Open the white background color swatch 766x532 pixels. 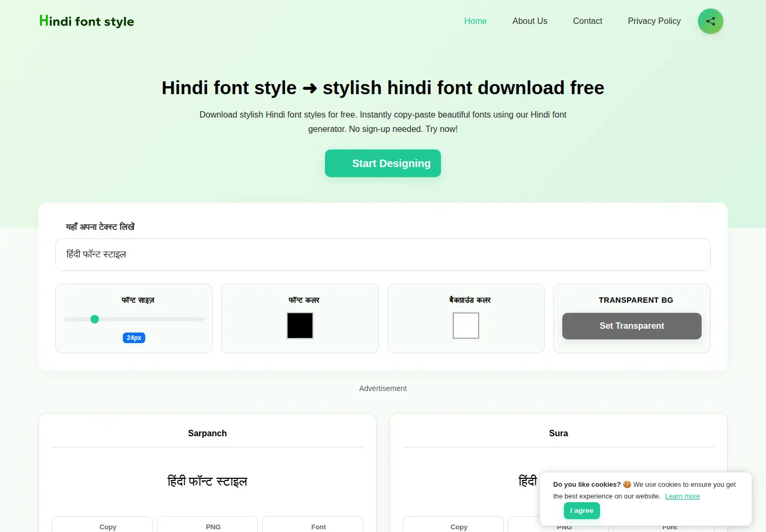pos(466,326)
